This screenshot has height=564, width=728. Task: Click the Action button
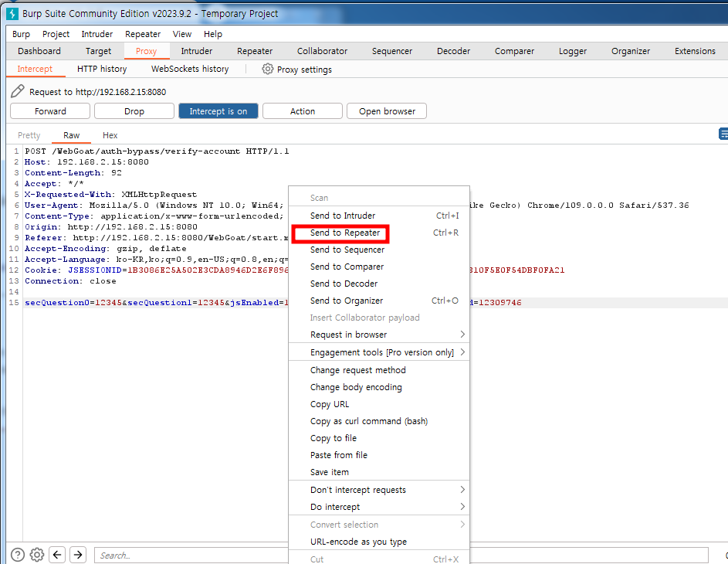pos(303,111)
